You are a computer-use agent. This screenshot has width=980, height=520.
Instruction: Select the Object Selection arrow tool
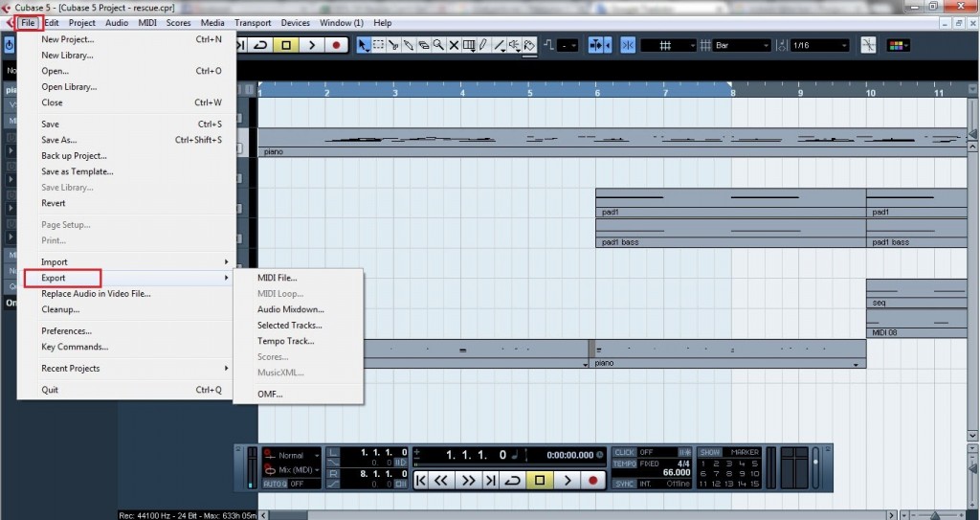(363, 45)
